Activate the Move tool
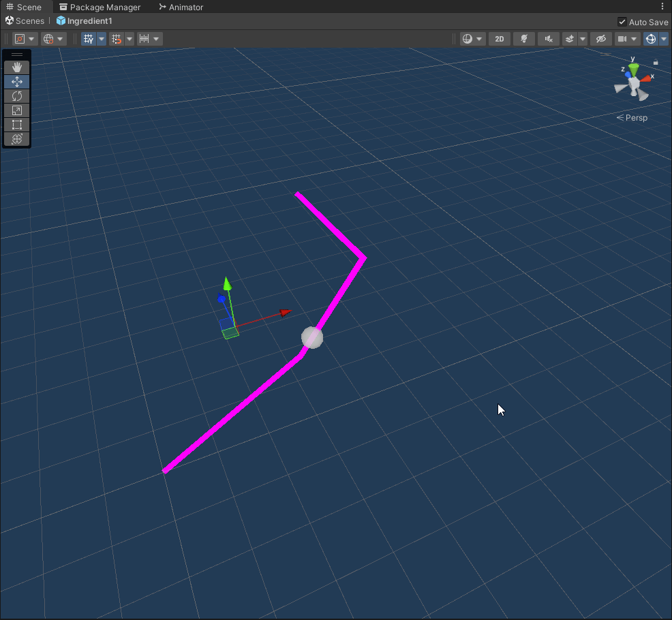The height and width of the screenshot is (620, 672). (17, 82)
